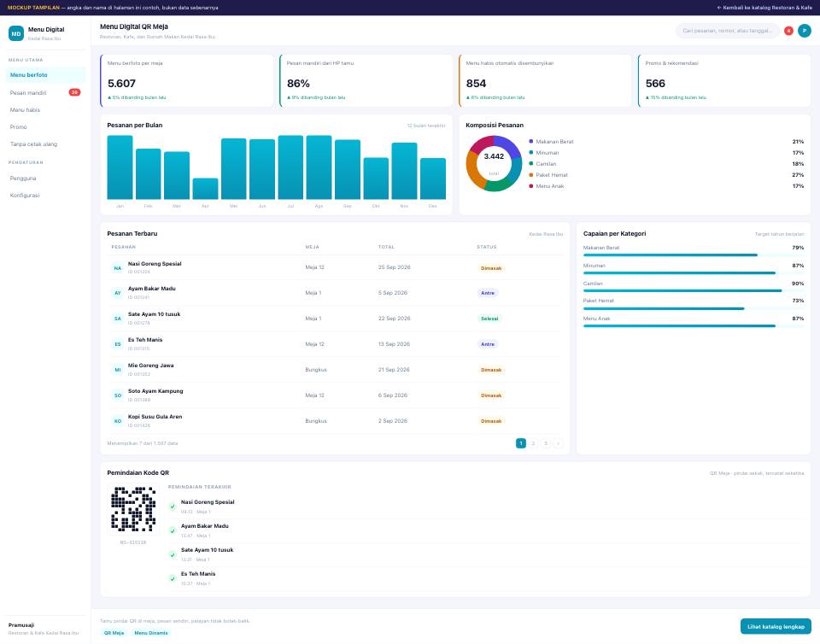Click Paket Hemat 73% progress bar

(694, 308)
